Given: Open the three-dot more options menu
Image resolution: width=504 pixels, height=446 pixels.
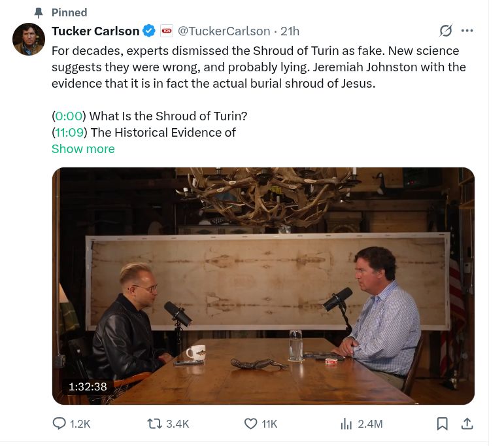Looking at the screenshot, I should (x=467, y=31).
